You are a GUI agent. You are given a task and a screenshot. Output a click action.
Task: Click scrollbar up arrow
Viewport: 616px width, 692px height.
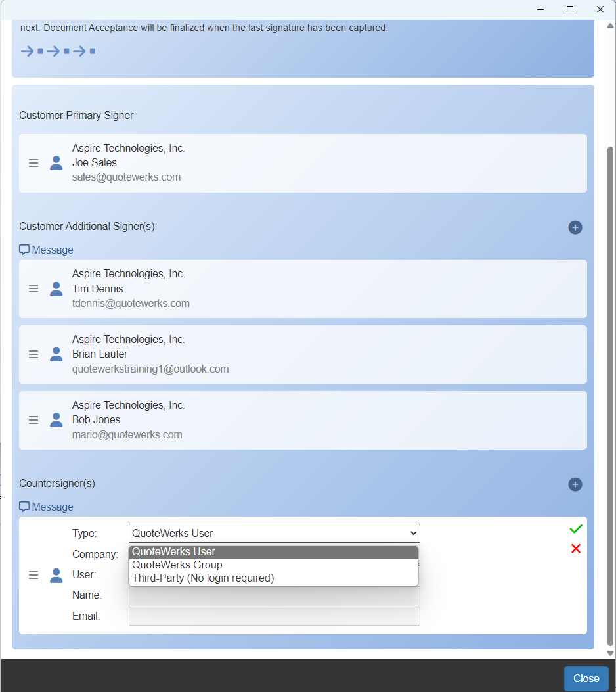[x=610, y=26]
